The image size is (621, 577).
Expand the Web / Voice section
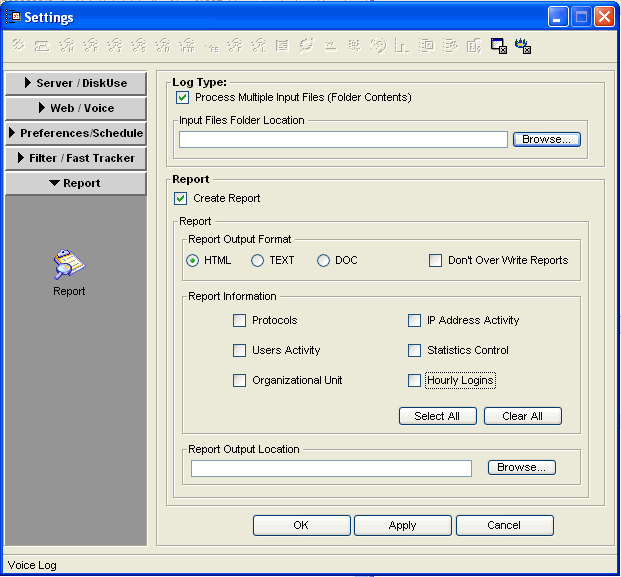point(76,108)
